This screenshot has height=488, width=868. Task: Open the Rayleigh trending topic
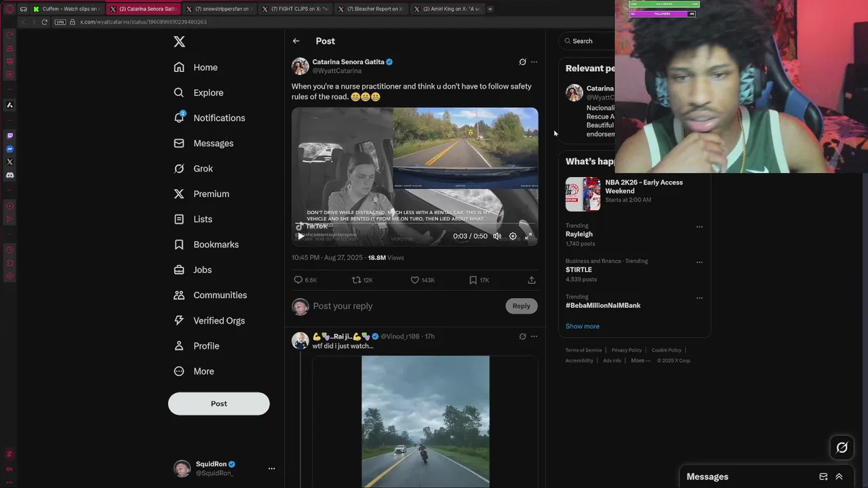(579, 235)
